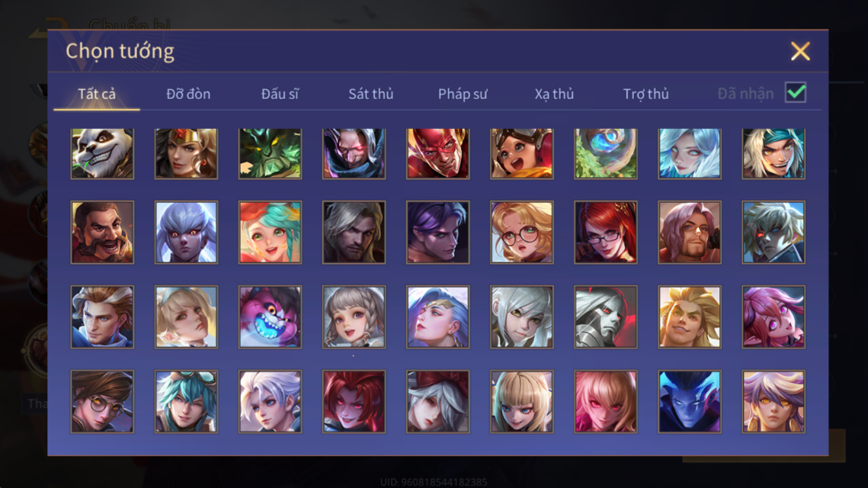The width and height of the screenshot is (868, 488).
Task: Open the Đấu sĩ tab
Action: point(280,94)
